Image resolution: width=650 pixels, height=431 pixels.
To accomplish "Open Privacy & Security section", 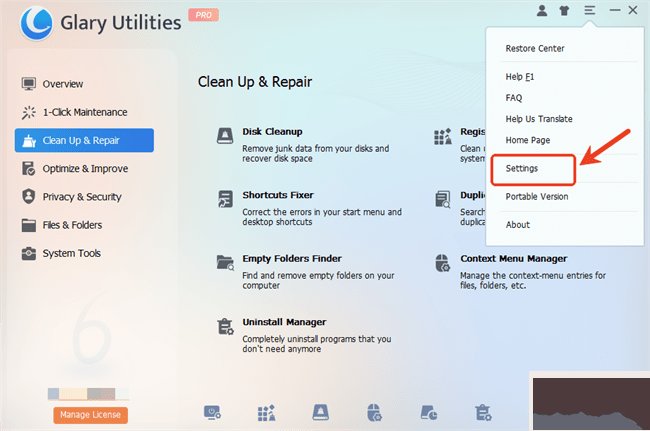I will [x=82, y=197].
